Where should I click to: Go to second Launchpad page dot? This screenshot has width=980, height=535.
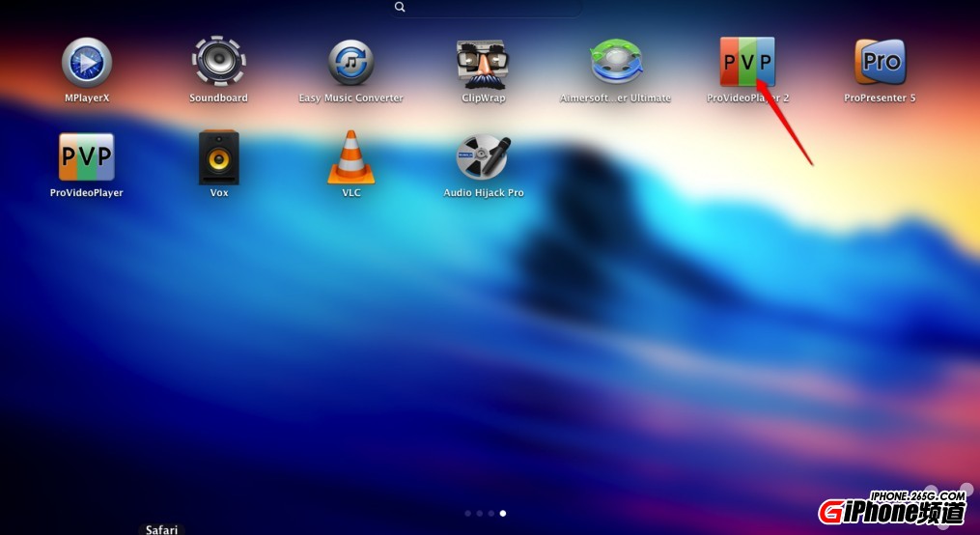479,513
